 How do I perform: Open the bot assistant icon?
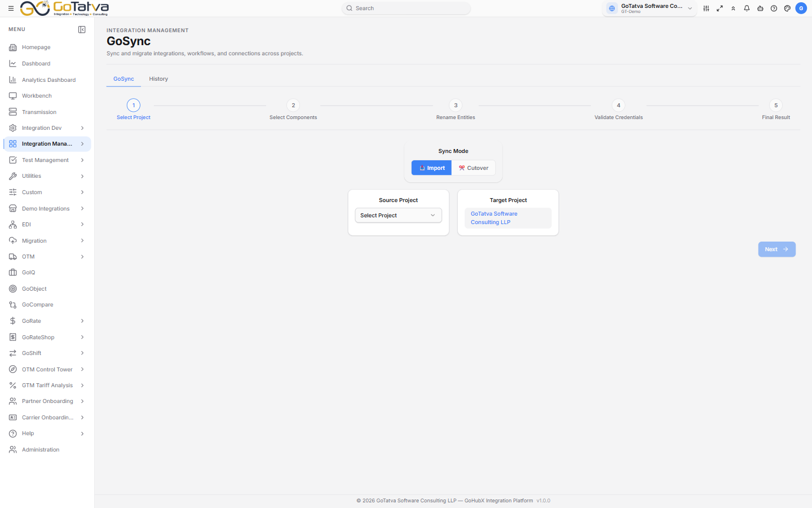point(760,8)
